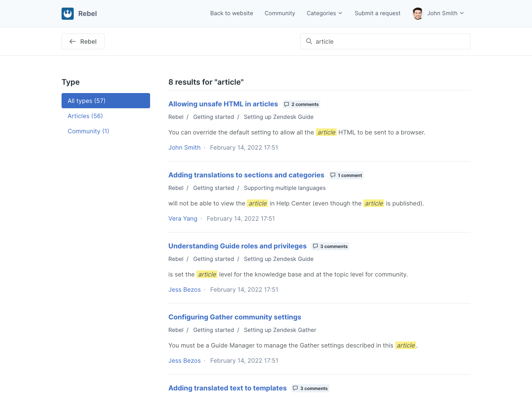
Task: Click the search magnifier icon
Action: pos(309,41)
